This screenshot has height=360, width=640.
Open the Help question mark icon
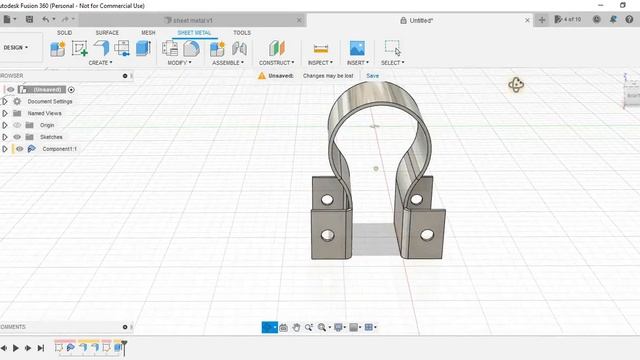(x=629, y=19)
